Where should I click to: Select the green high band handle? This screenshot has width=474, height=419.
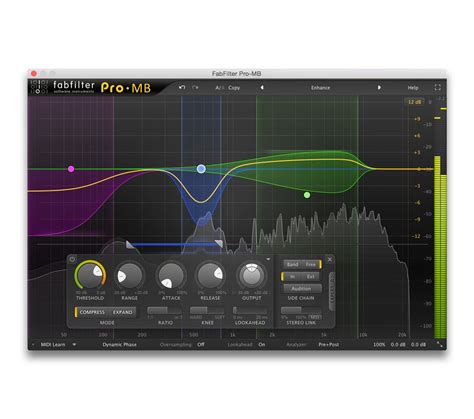[x=307, y=195]
